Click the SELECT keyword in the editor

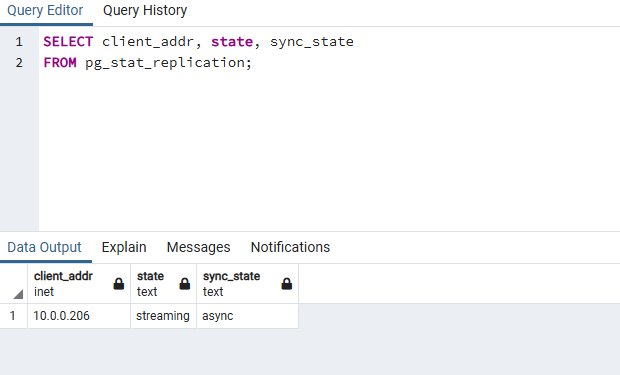click(68, 42)
